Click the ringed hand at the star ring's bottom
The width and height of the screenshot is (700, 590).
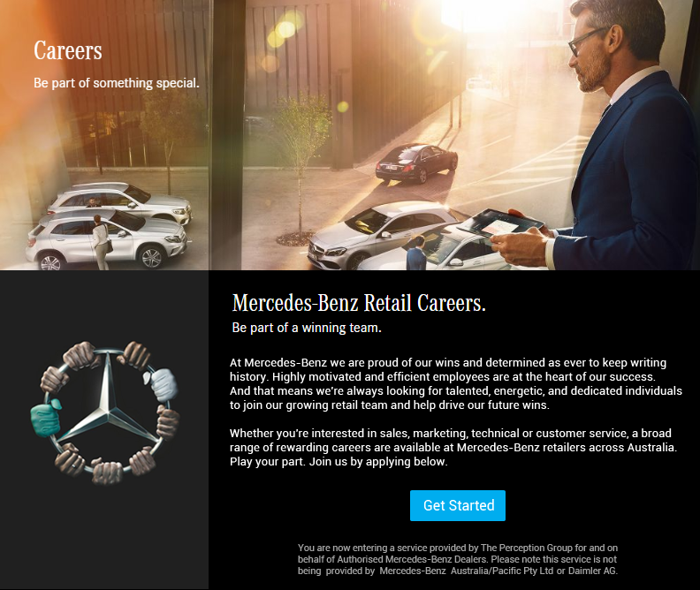click(x=71, y=460)
